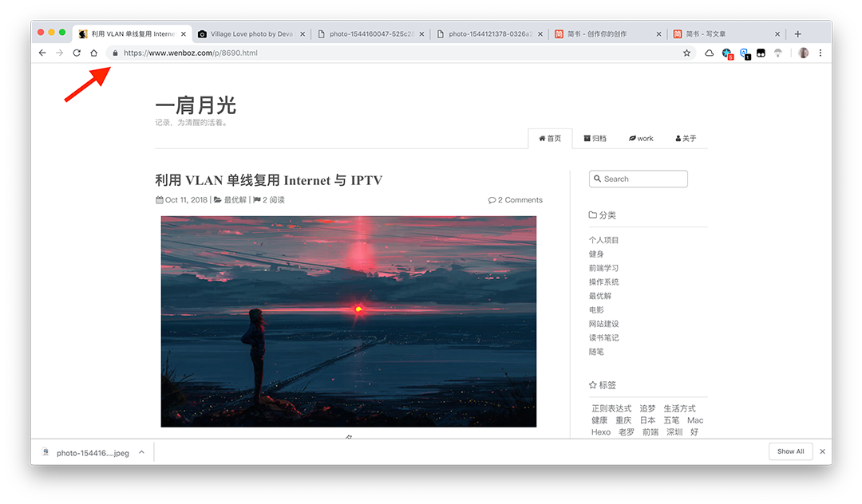Close the downloads bar
Viewport: 862px width, 504px height.
coord(822,451)
